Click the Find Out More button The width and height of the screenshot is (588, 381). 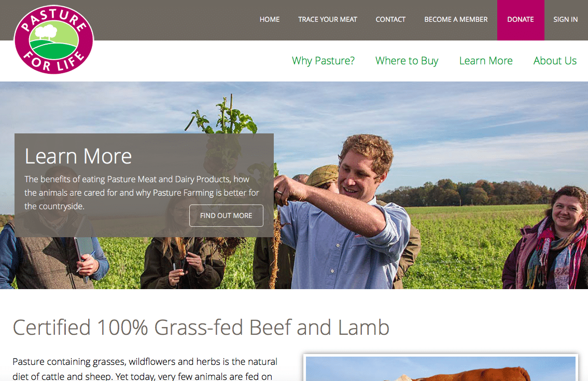226,215
